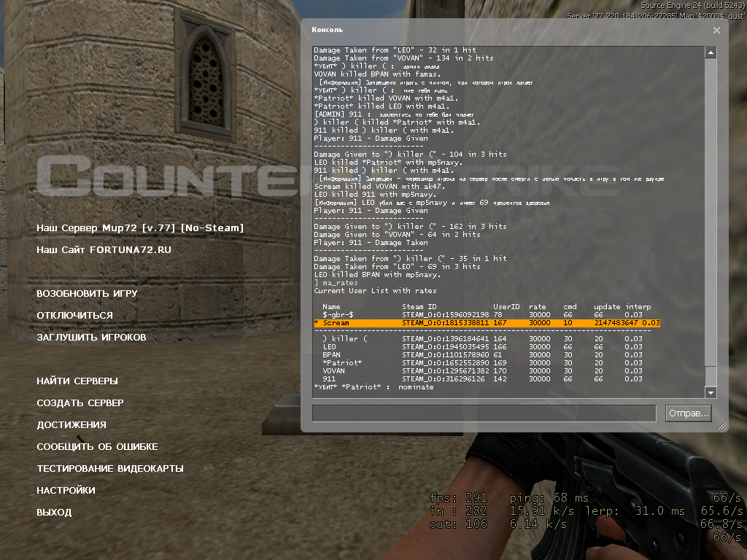The image size is (747, 560).
Task: Click the "lerp: 31.0 ms" net graph readout
Action: coord(635,511)
